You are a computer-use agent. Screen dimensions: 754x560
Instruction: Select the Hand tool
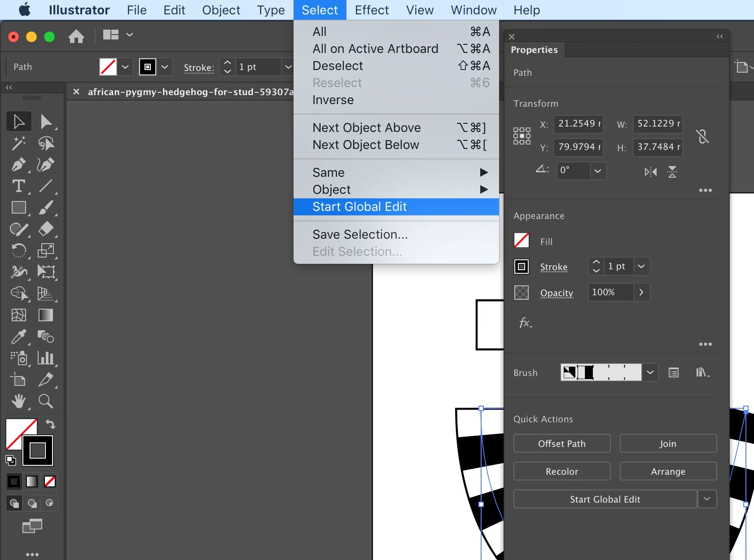[x=19, y=401]
